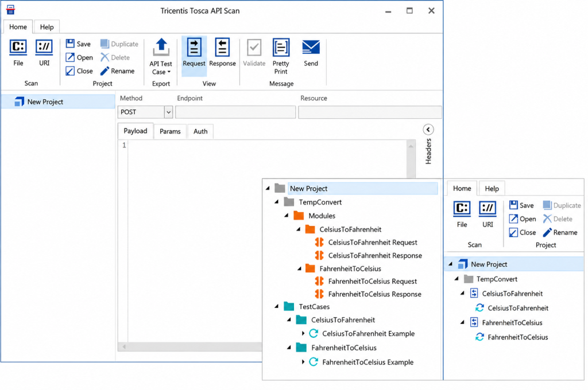
Task: Select CelsiusToFahrenheit Response module
Action: pos(375,255)
